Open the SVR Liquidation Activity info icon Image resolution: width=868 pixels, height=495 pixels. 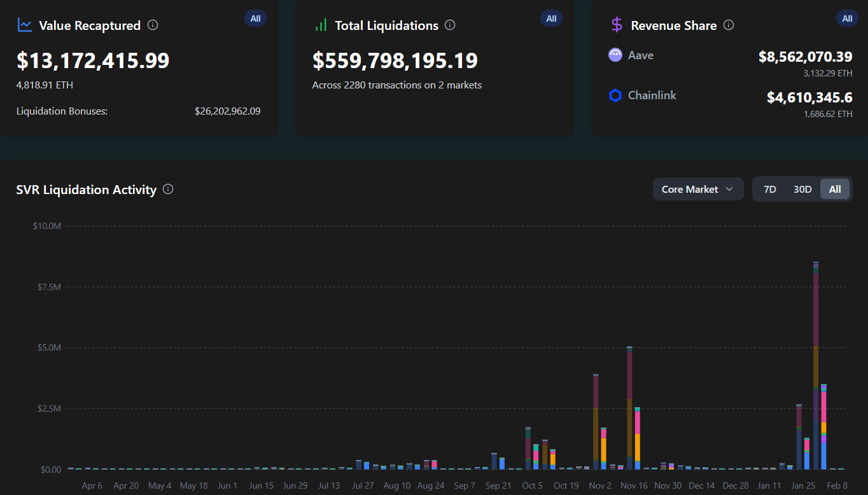pos(167,189)
